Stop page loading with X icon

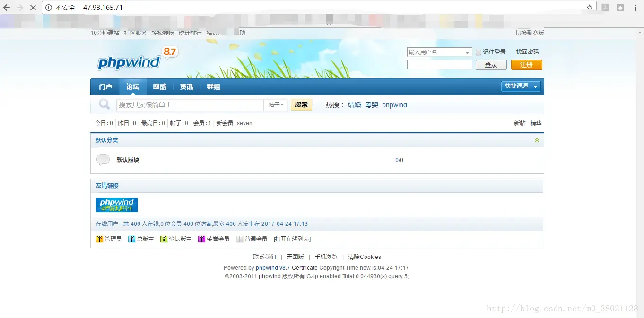pyautogui.click(x=33, y=8)
